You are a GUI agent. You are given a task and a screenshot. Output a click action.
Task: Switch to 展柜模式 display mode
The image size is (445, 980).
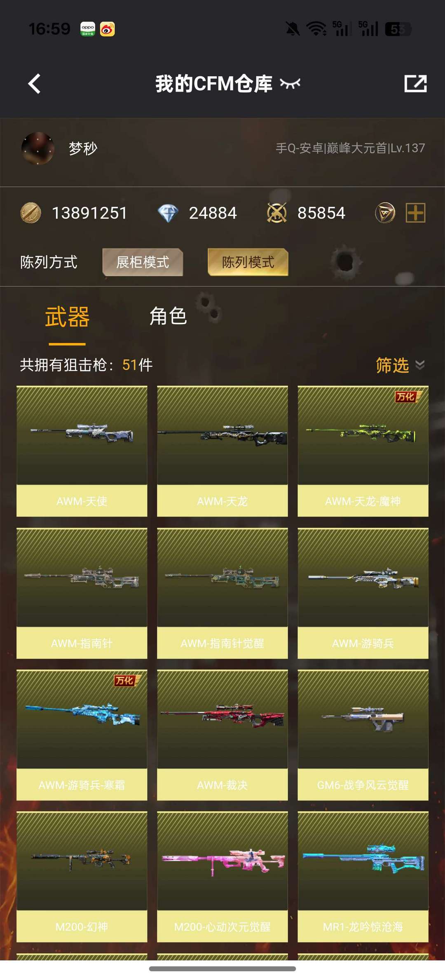click(x=143, y=262)
